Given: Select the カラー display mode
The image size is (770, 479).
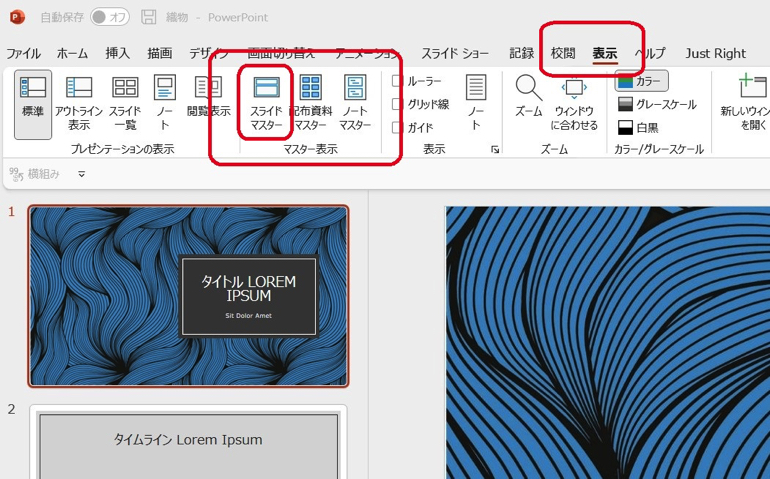Looking at the screenshot, I should (x=641, y=81).
